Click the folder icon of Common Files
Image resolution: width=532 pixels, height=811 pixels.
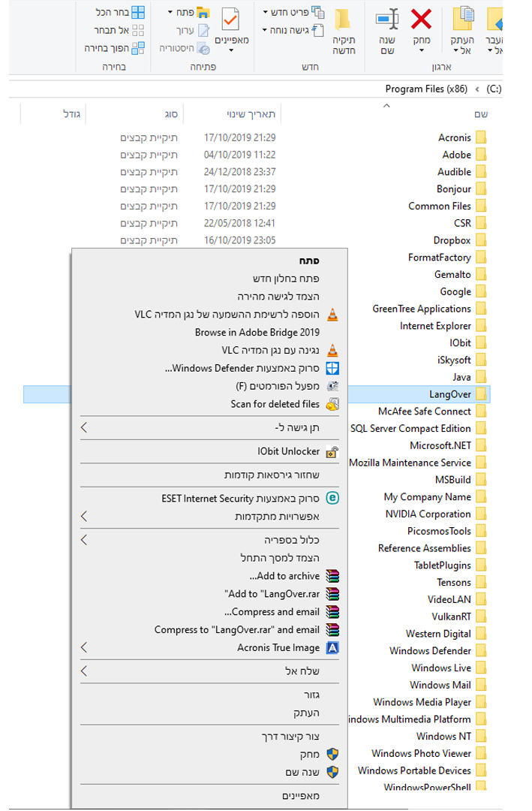[481, 206]
